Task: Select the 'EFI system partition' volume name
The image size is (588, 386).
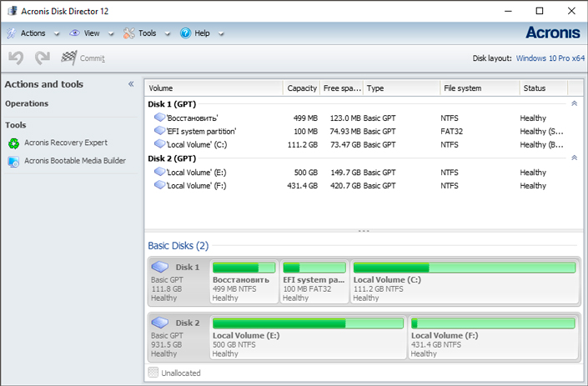Action: 201,131
